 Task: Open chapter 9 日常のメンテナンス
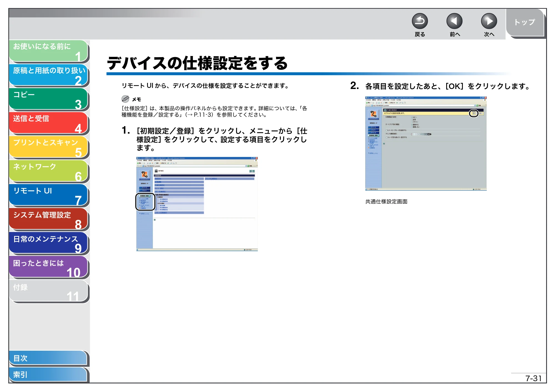(49, 243)
